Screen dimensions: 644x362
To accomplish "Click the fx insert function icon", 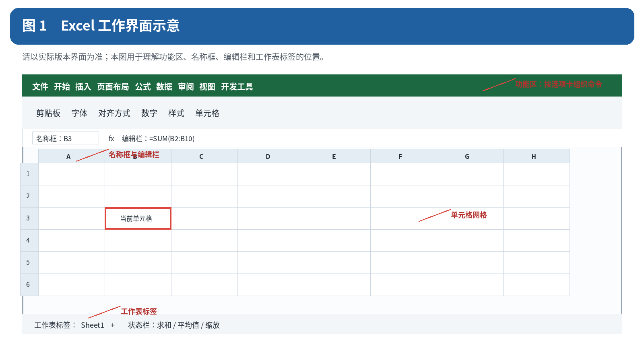I will 111,138.
